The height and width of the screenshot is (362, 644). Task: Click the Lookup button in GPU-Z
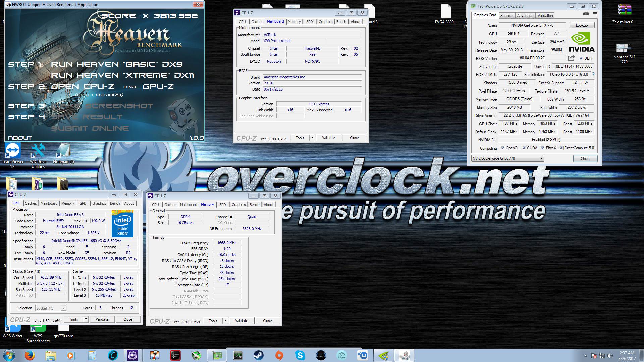pyautogui.click(x=582, y=25)
